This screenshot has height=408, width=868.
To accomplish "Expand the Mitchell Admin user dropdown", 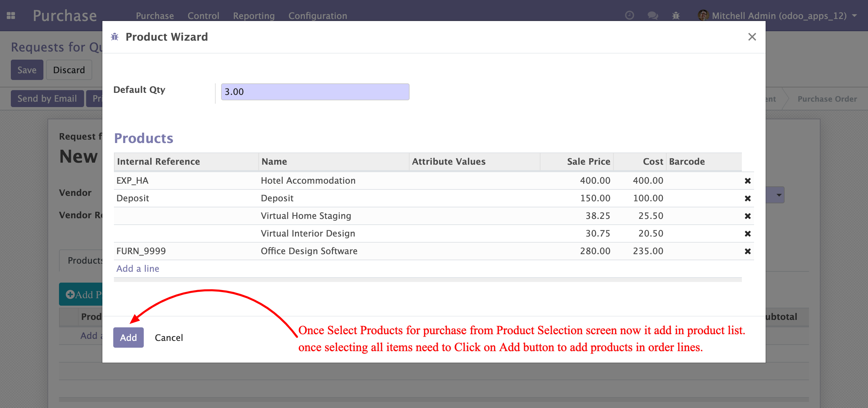I will (x=777, y=16).
